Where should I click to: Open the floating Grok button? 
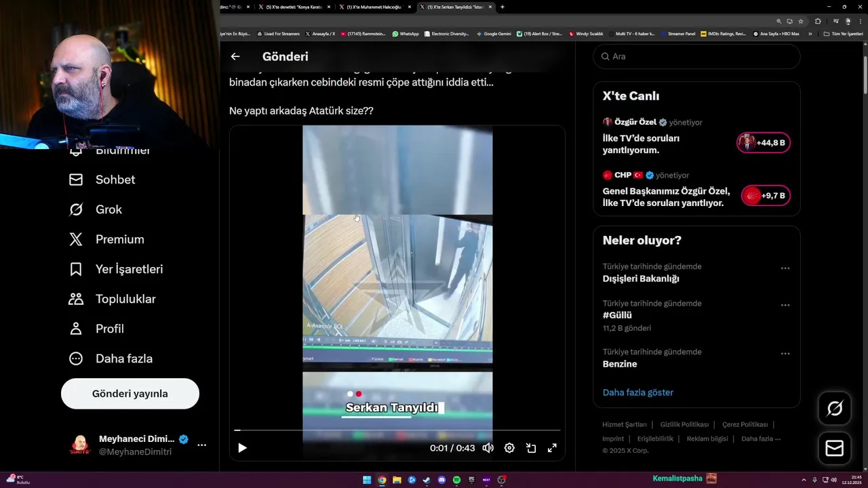[x=835, y=408]
